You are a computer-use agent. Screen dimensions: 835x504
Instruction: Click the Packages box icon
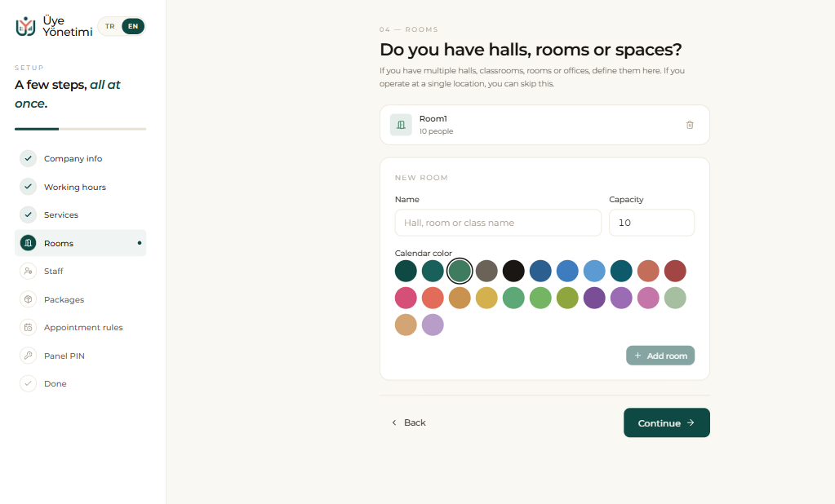29,299
